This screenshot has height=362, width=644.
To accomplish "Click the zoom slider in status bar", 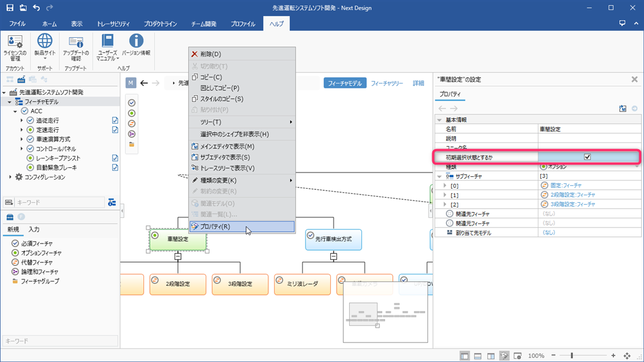I will (x=572, y=356).
